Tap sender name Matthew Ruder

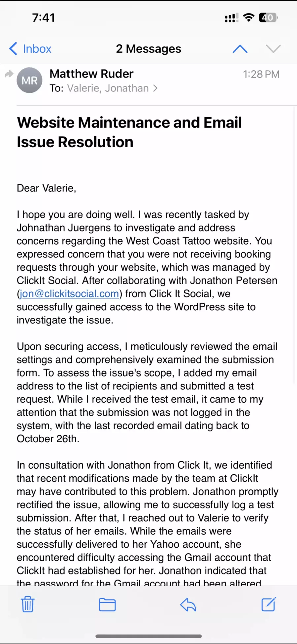tap(91, 74)
